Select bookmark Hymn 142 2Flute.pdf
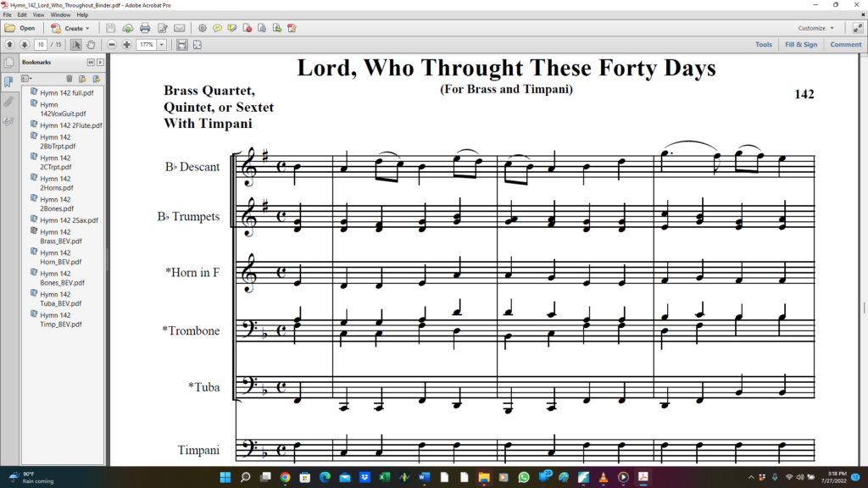This screenshot has height=488, width=868. [x=71, y=125]
